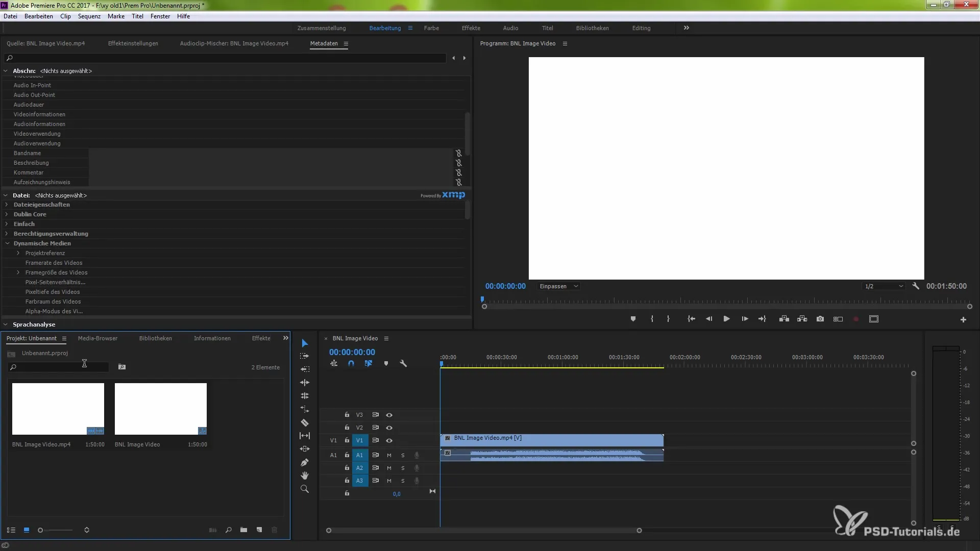Toggle V3 track output eye
This screenshot has width=980, height=551.
389,415
